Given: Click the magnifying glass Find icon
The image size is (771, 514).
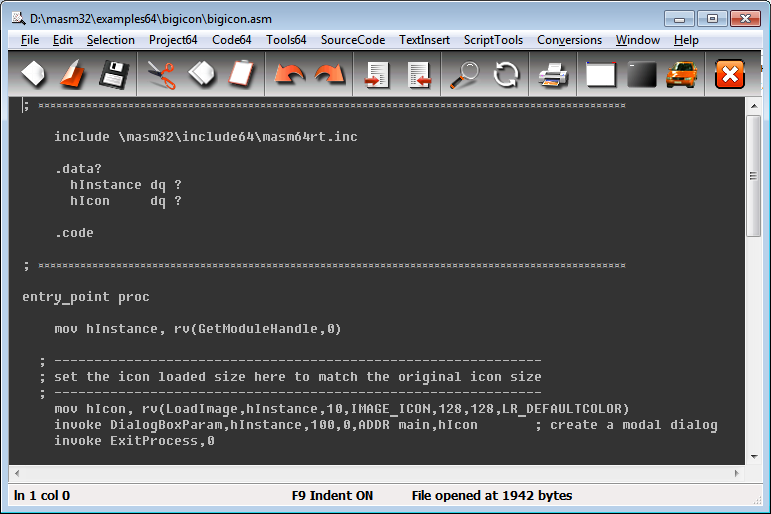Looking at the screenshot, I should [x=464, y=74].
